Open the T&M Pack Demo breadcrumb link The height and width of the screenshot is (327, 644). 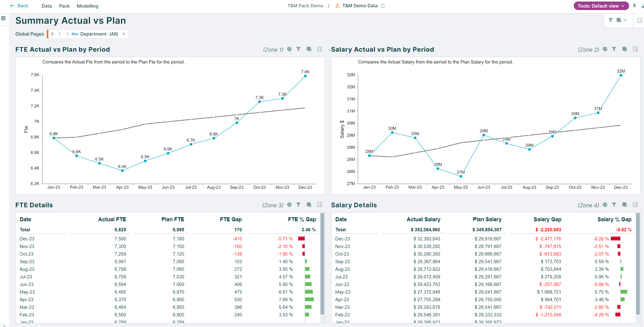pyautogui.click(x=305, y=5)
